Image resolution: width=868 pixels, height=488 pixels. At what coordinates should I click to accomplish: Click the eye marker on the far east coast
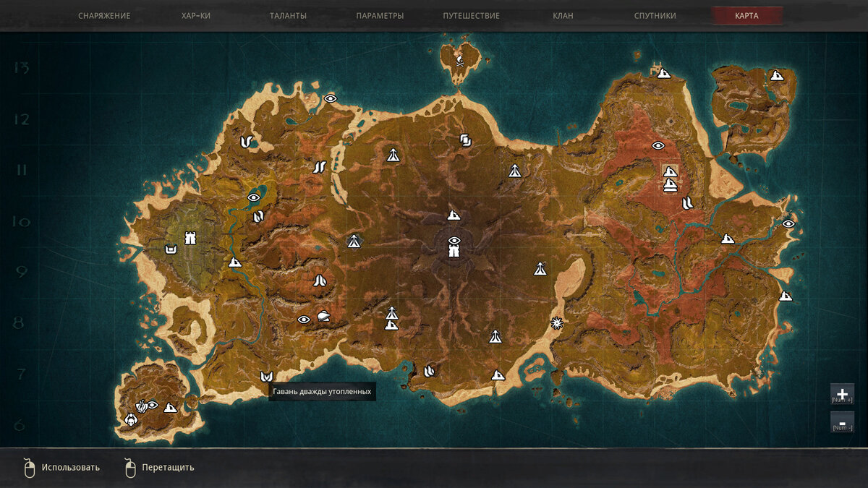coord(788,223)
